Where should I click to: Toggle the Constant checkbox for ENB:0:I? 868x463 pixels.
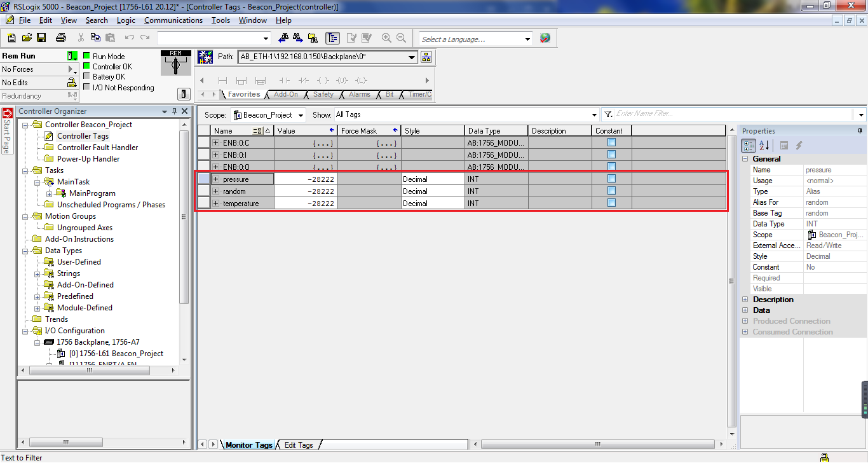(x=611, y=155)
